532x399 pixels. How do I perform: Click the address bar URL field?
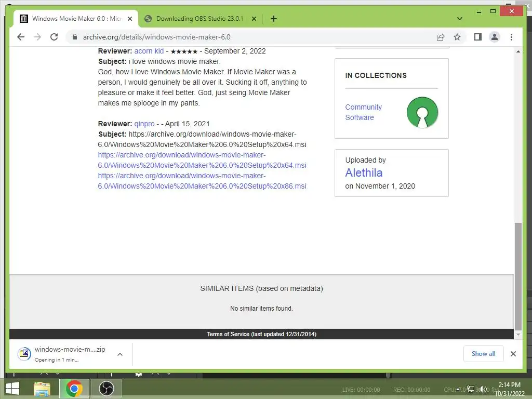coord(251,37)
